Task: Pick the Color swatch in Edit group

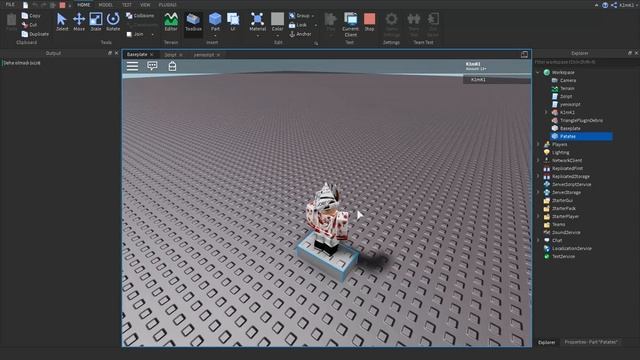Action: tap(278, 18)
